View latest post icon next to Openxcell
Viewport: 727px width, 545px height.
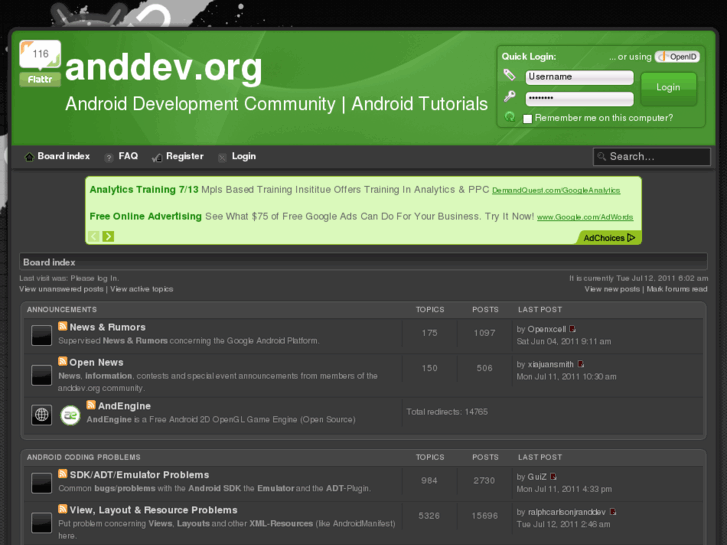(573, 329)
